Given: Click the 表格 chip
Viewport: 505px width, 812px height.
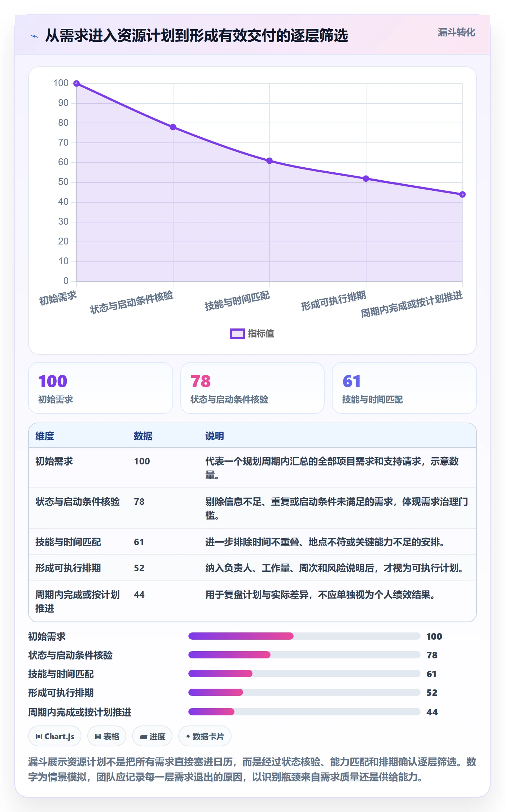Looking at the screenshot, I should [107, 736].
